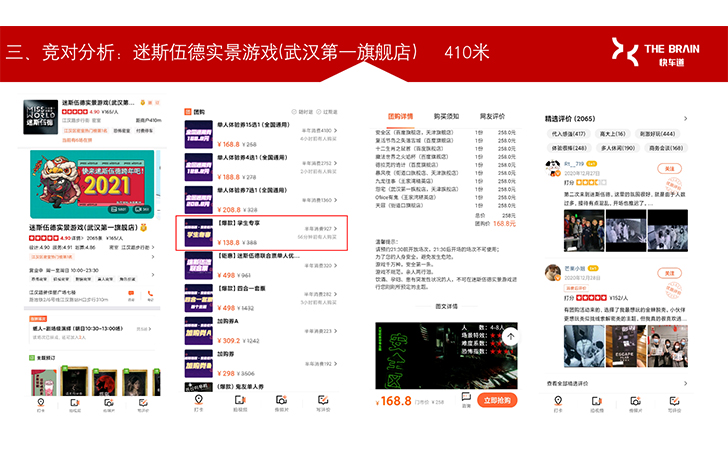728x456 pixels.
Task: Filter reviews by 高大上(16) tag
Action: tap(612, 134)
